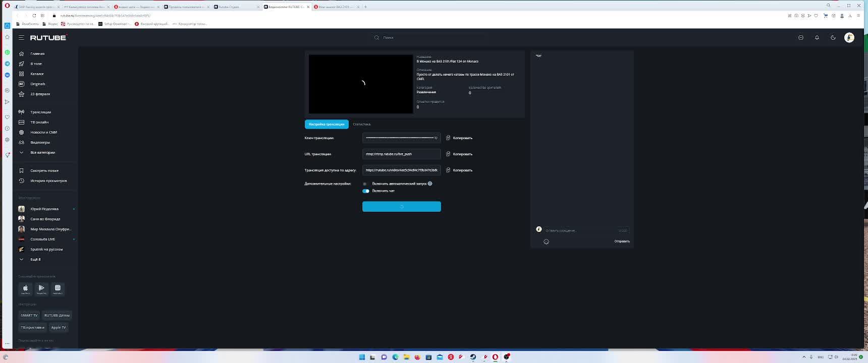Open Трансляции in the sidebar
The image size is (868, 363).
[40, 112]
